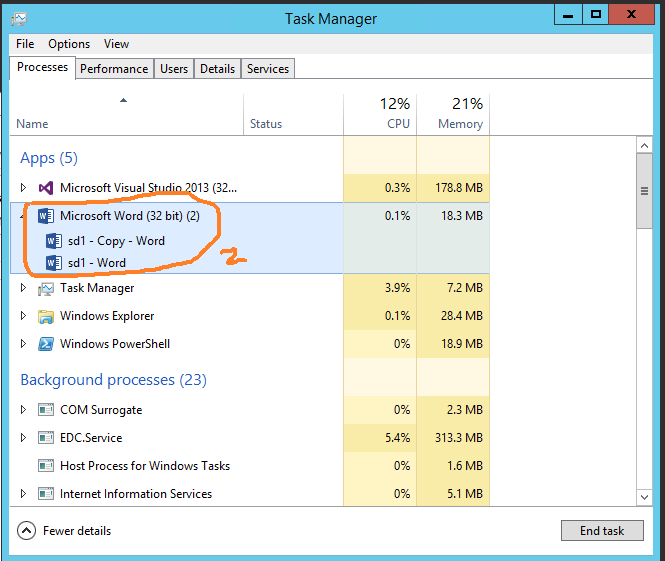
Task: Click the Microsoft Word (32 bit) group icon
Action: [x=46, y=216]
